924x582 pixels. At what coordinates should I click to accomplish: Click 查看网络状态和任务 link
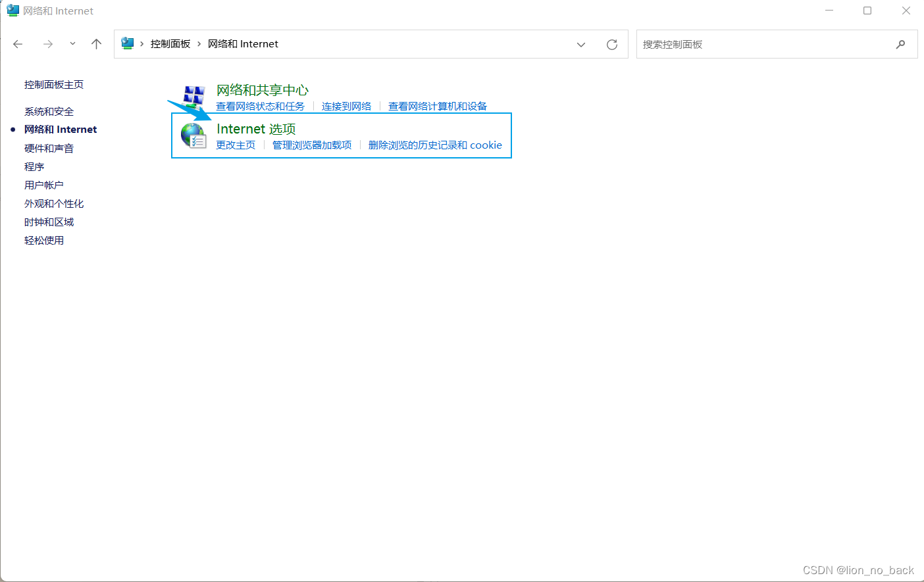tap(260, 107)
